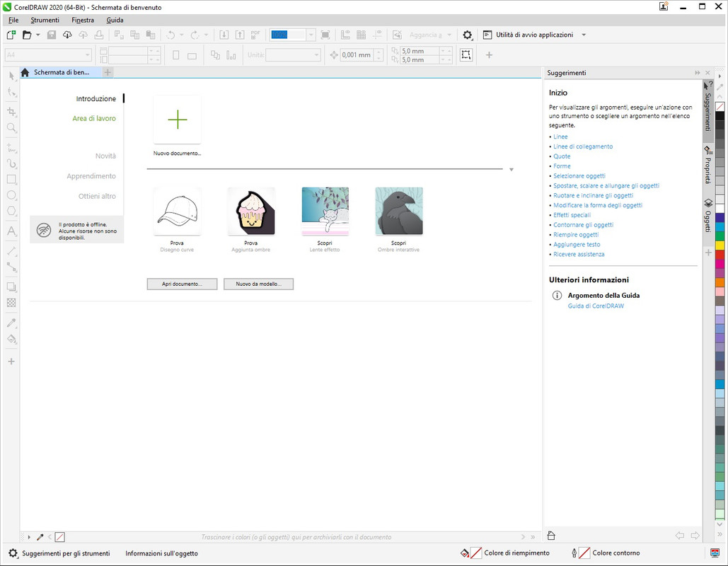The width and height of the screenshot is (728, 566).
Task: Open the Strumenti menu
Action: click(45, 20)
